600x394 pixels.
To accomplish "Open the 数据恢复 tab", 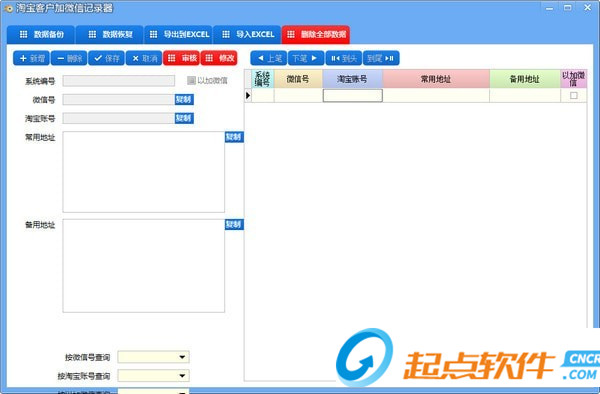I will (x=110, y=34).
